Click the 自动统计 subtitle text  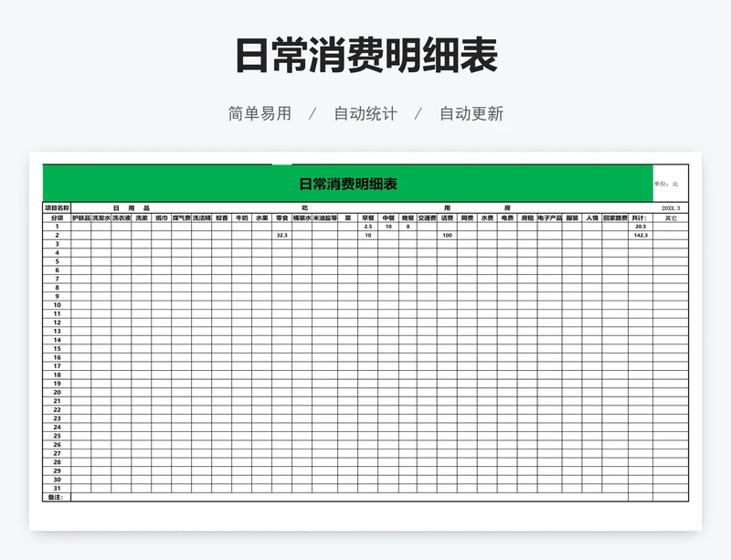click(x=365, y=114)
